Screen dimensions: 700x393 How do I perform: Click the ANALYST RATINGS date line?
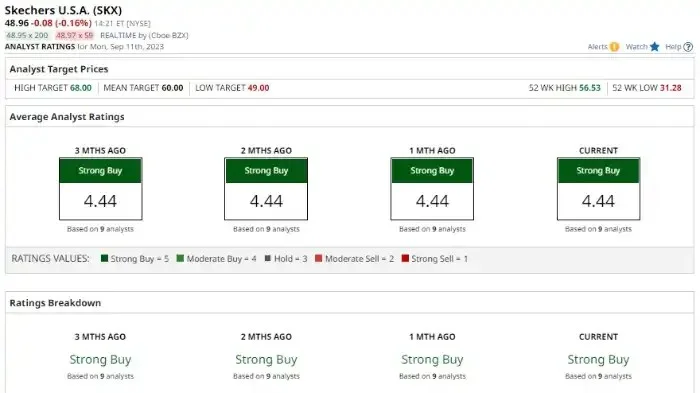pyautogui.click(x=84, y=46)
